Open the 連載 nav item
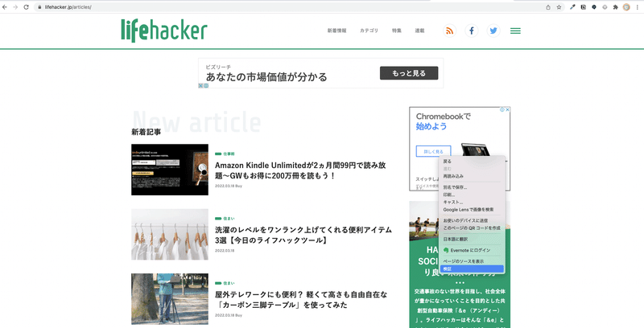This screenshot has width=644, height=328. coord(419,31)
